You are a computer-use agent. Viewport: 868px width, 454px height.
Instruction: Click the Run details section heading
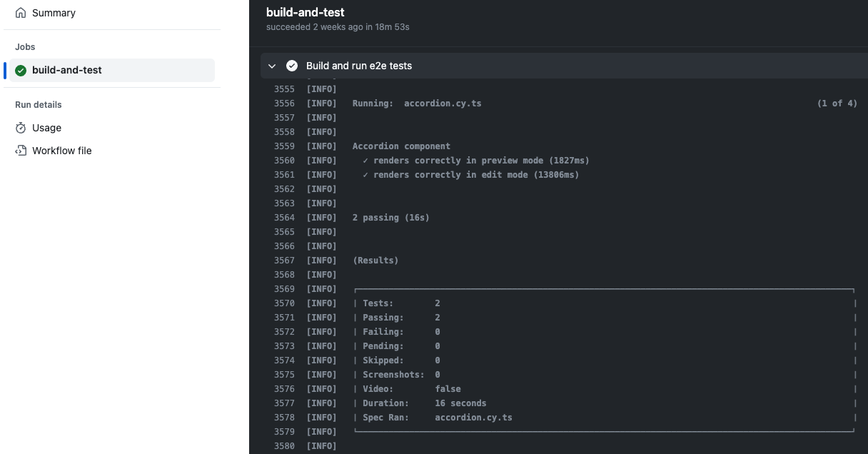[39, 105]
